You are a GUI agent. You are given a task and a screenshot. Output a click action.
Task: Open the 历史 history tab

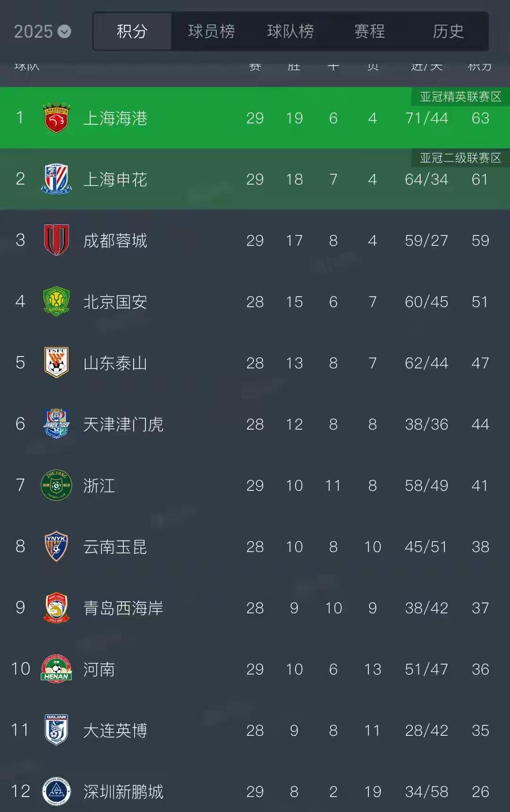(448, 32)
